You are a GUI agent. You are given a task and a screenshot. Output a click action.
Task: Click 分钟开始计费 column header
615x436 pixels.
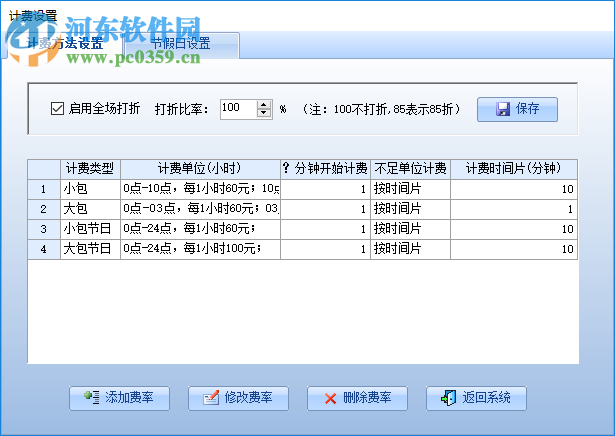(326, 169)
